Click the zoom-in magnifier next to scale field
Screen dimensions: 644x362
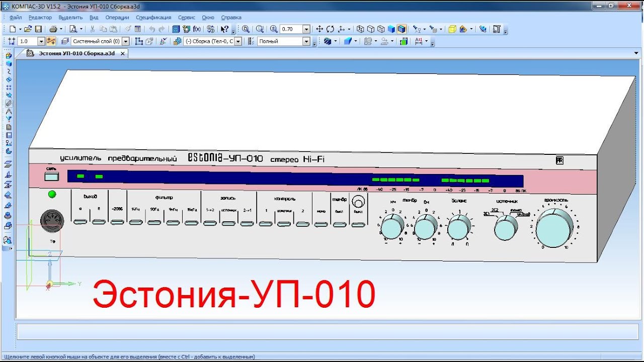click(274, 29)
